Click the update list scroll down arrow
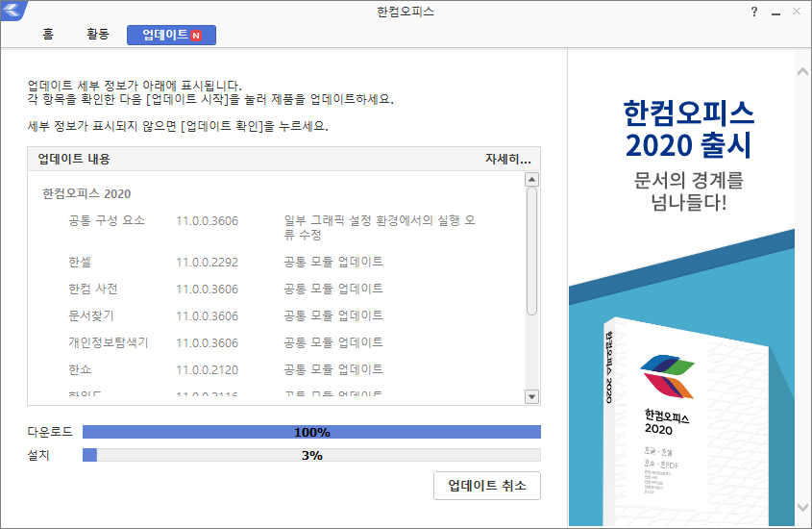Screen dimensions: 812x529 (x=531, y=397)
